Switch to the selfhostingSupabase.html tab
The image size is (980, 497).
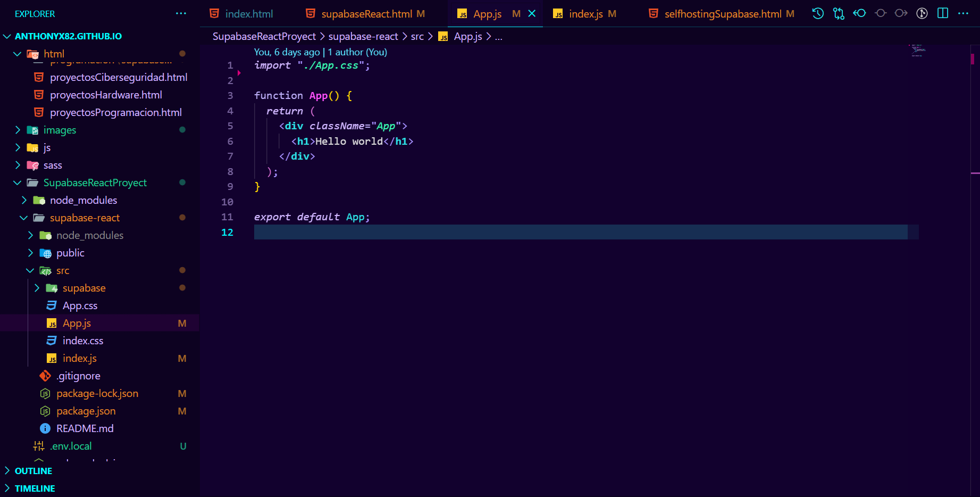(x=722, y=14)
